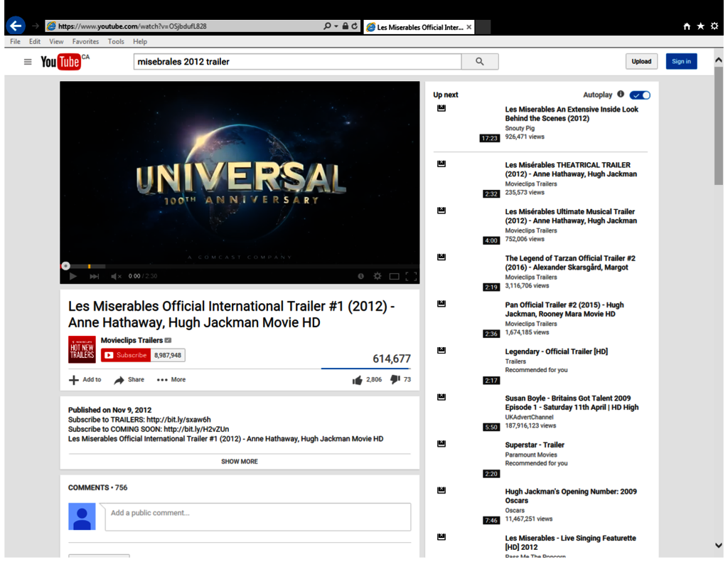Enter fullscreen in video player
Image resolution: width=728 pixels, height=562 pixels.
point(411,276)
